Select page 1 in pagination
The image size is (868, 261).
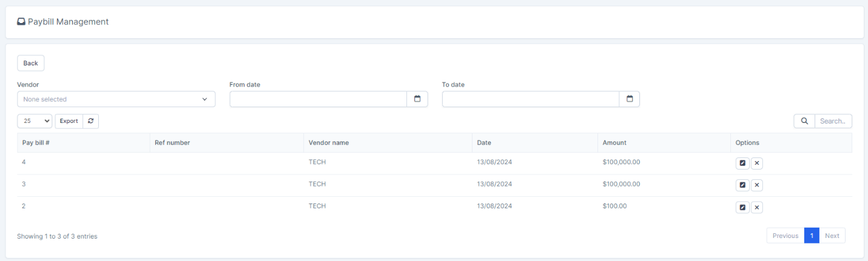[x=812, y=236]
